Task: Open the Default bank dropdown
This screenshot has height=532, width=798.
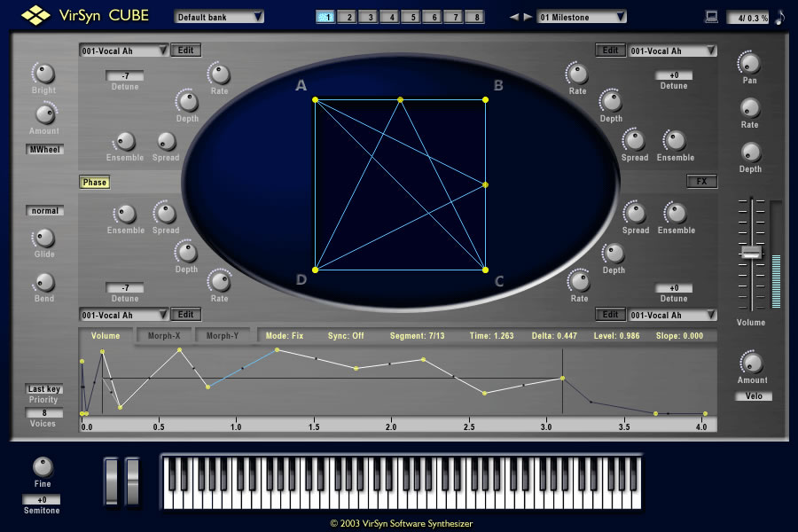Action: [219, 17]
